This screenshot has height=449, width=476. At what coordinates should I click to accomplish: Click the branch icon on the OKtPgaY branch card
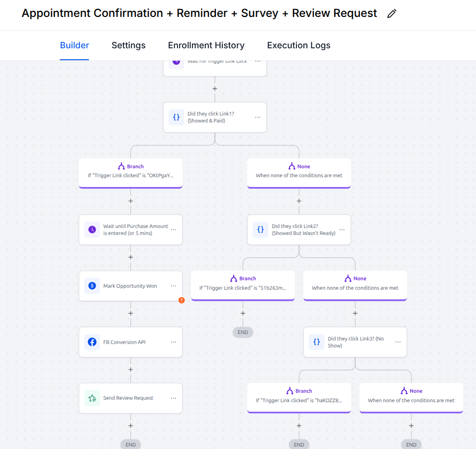pos(121,166)
